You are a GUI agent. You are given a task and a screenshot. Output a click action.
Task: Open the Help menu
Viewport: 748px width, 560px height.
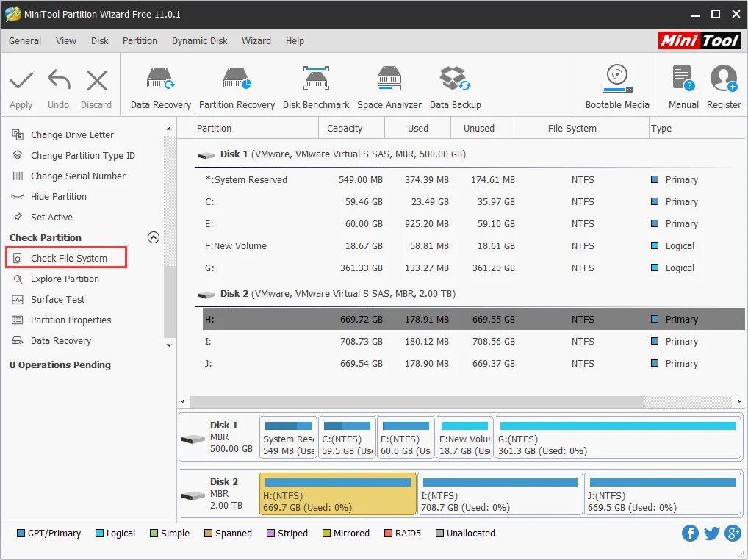[x=295, y=41]
